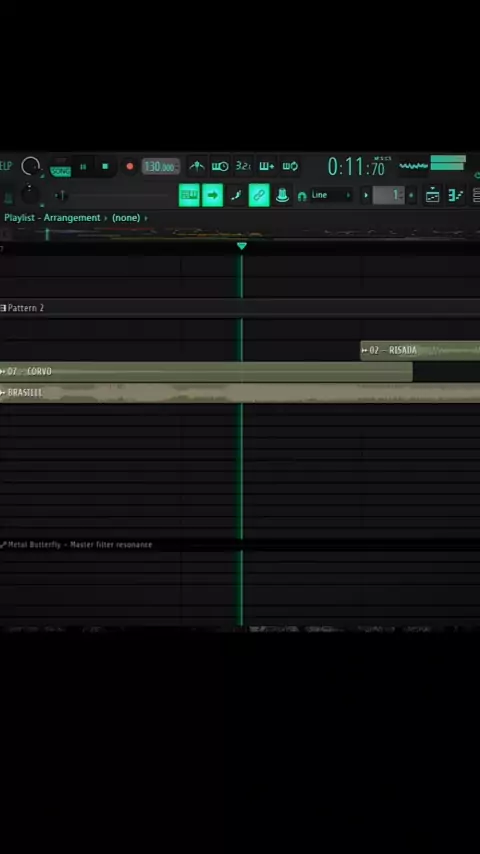The width and height of the screenshot is (480, 854).
Task: Select the 02 - RISADA audio clip
Action: coord(420,350)
